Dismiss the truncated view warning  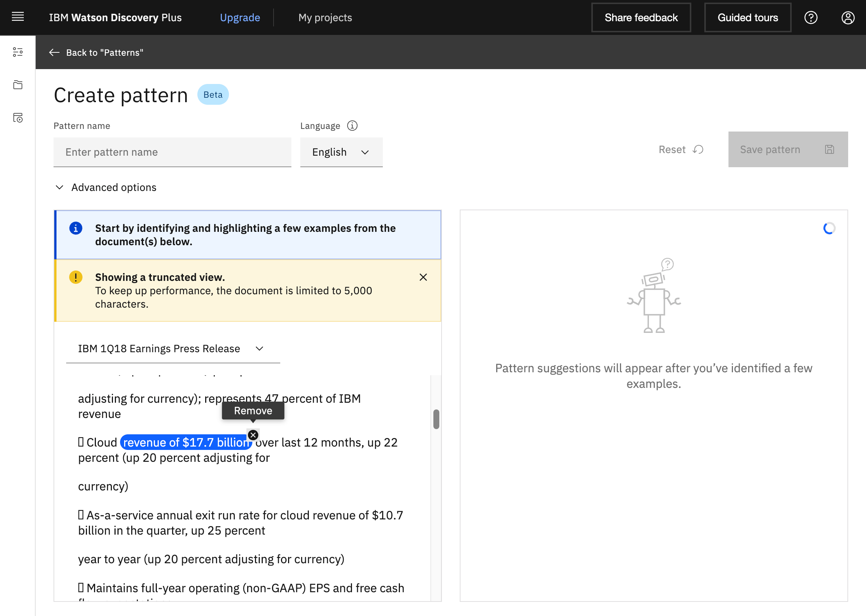[x=423, y=277]
